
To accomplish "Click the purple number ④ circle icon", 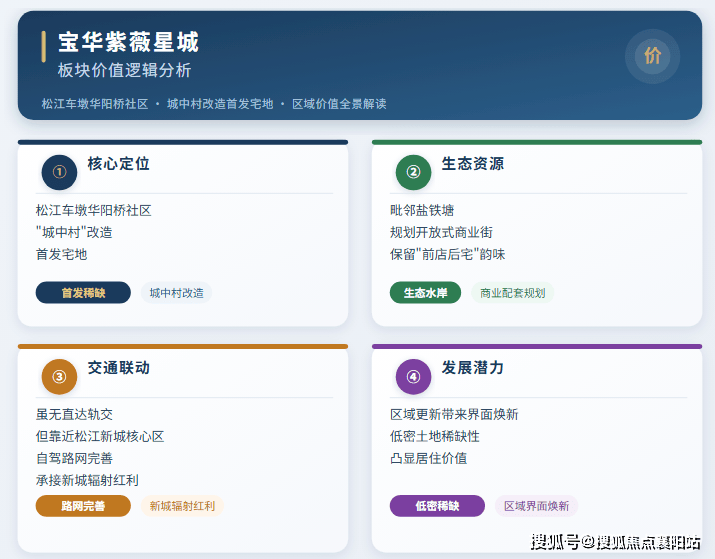I will [x=413, y=377].
